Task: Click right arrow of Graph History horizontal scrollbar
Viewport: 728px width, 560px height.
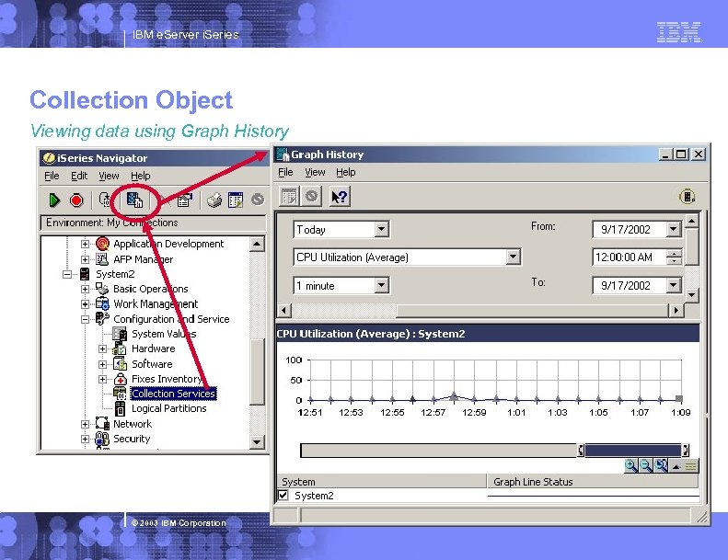Action: coord(676,310)
